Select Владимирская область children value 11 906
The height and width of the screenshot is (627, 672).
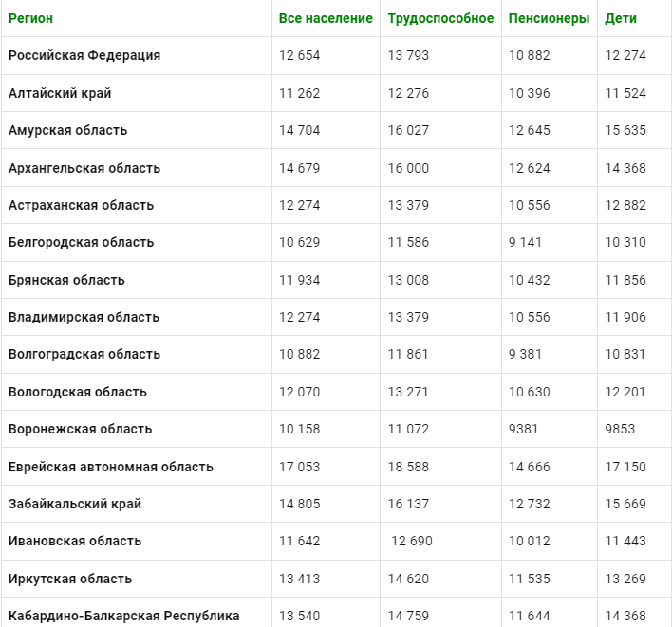point(625,318)
